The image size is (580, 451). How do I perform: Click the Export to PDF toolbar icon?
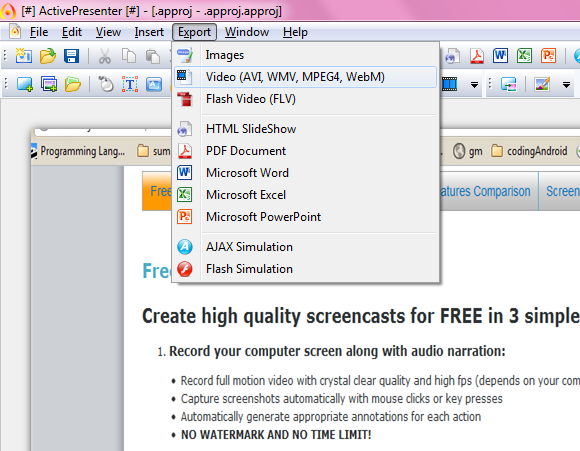[x=477, y=56]
